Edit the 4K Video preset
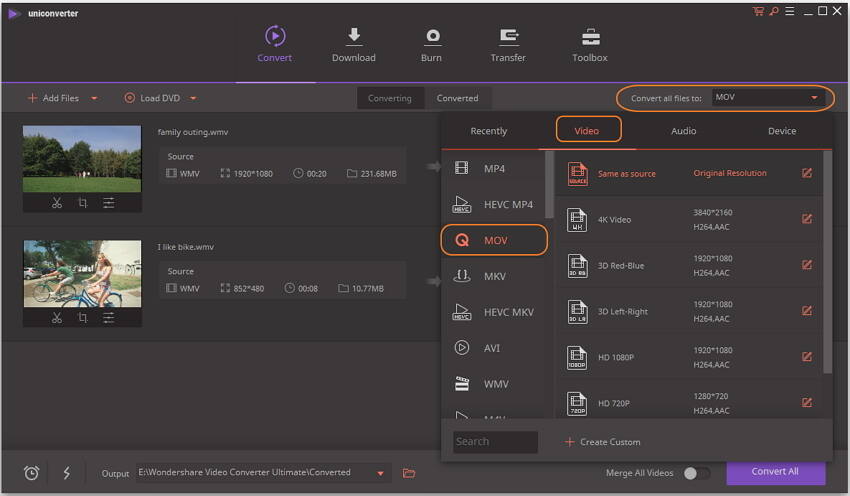The image size is (850, 496). (x=807, y=218)
